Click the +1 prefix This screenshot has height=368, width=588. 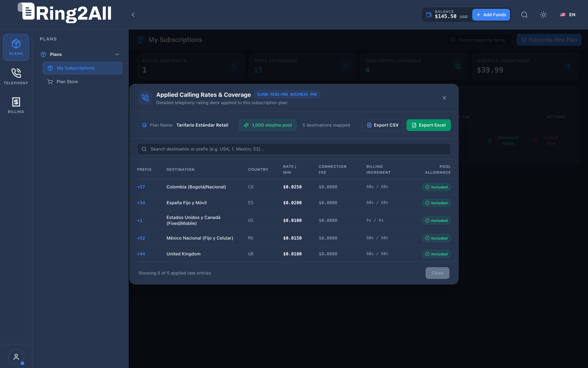click(x=140, y=220)
